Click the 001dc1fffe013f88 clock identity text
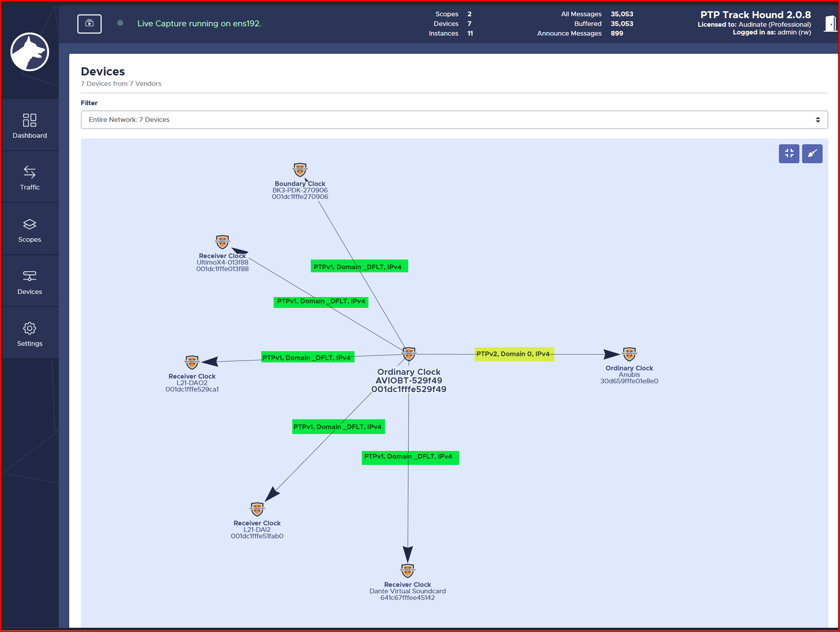This screenshot has width=840, height=632. tap(222, 269)
